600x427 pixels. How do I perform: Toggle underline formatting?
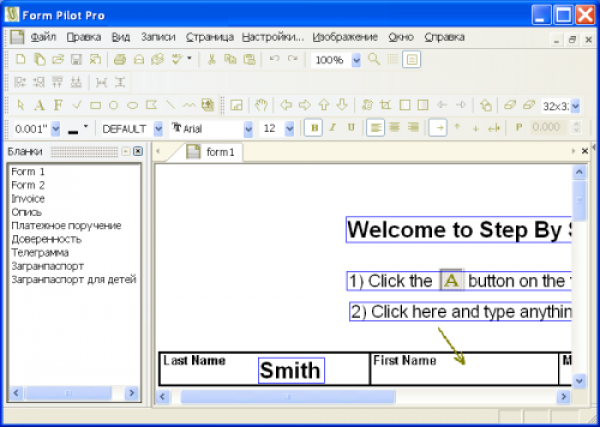click(x=350, y=128)
